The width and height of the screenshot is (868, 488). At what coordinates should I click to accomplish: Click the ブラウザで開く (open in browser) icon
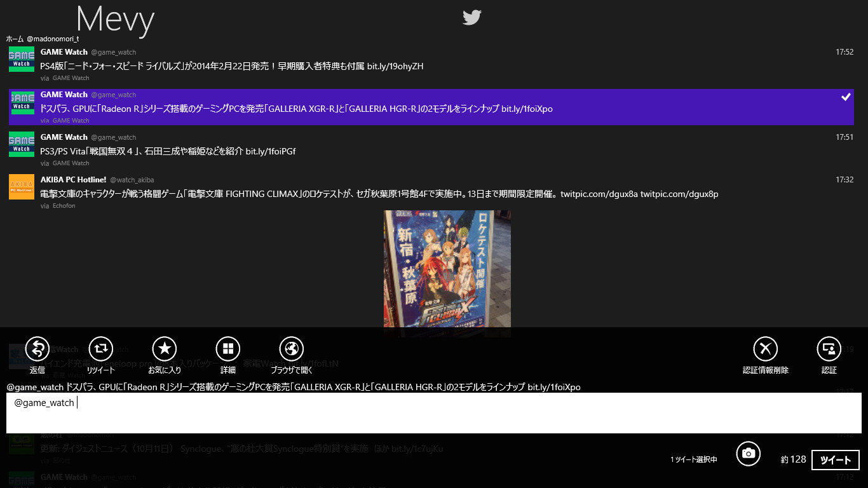click(x=291, y=348)
